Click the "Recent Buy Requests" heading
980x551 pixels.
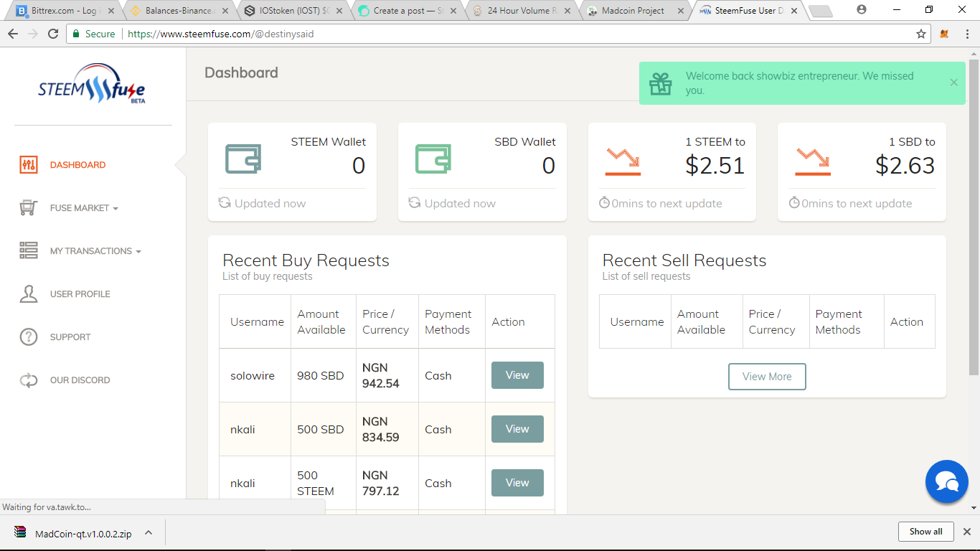306,260
